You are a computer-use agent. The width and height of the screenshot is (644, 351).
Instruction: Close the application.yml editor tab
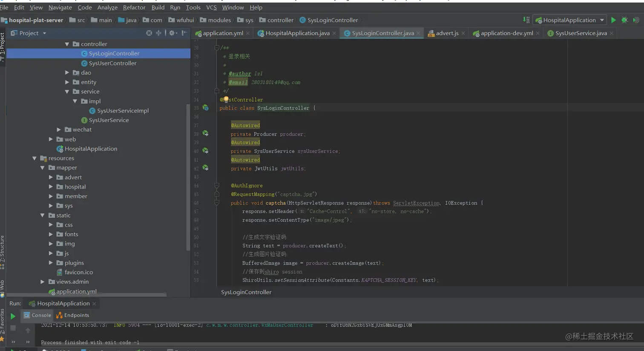coord(247,33)
